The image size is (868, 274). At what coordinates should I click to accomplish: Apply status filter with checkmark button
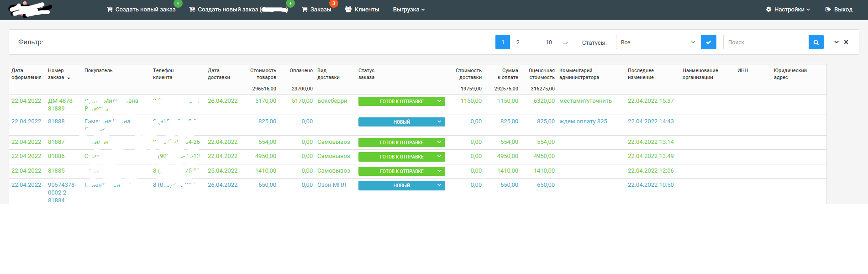point(709,42)
